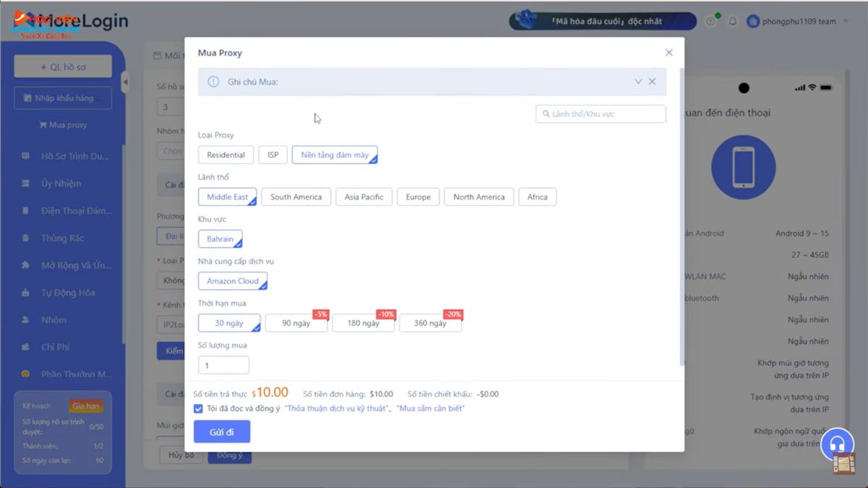Image resolution: width=868 pixels, height=488 pixels.
Task: Click the Mã hóa đầu cuối banner
Action: click(603, 21)
